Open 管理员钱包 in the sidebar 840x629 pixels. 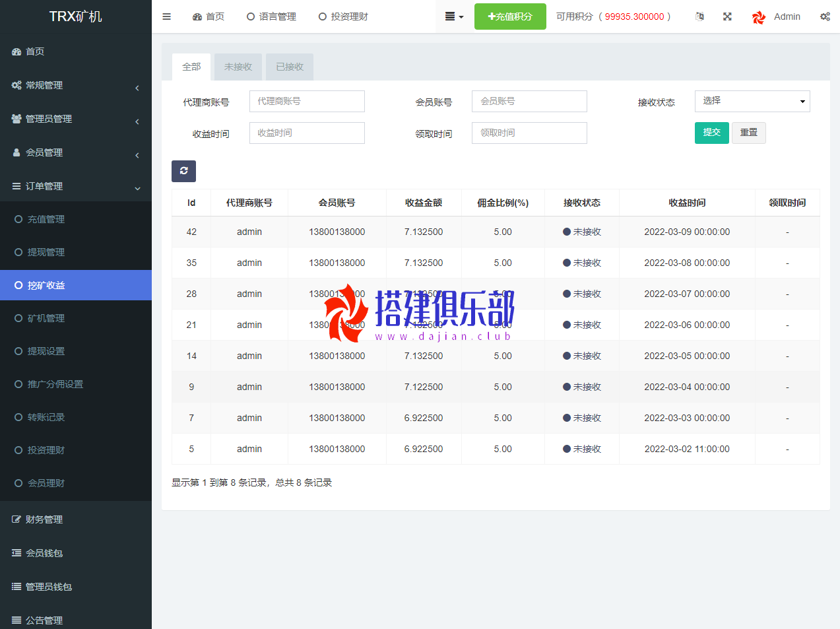coord(76,587)
